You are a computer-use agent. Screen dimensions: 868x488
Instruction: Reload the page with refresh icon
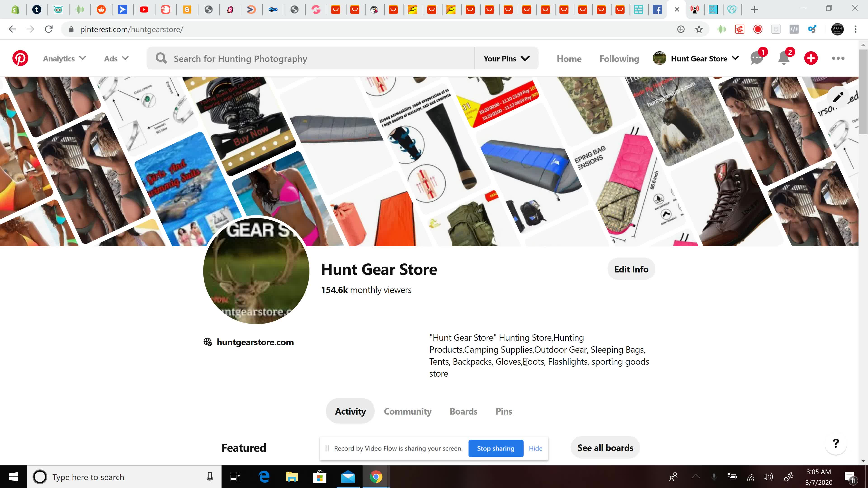(x=49, y=29)
